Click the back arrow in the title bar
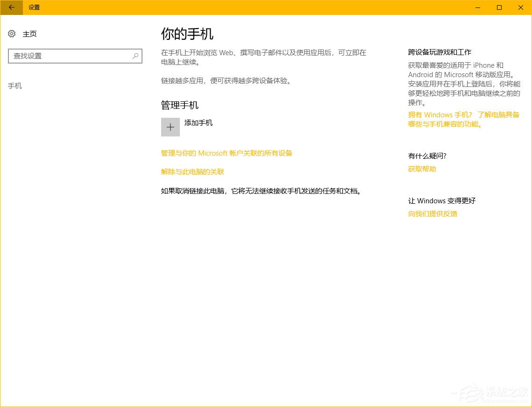 coord(11,7)
